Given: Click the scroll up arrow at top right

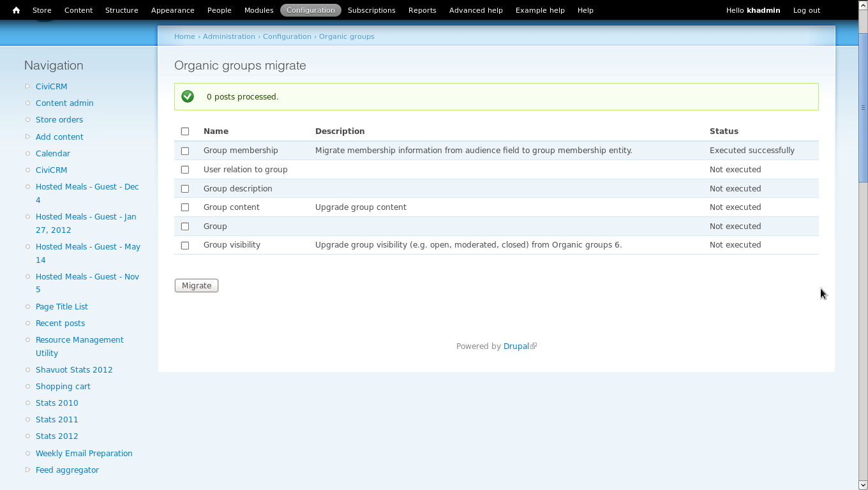Looking at the screenshot, I should point(863,5).
